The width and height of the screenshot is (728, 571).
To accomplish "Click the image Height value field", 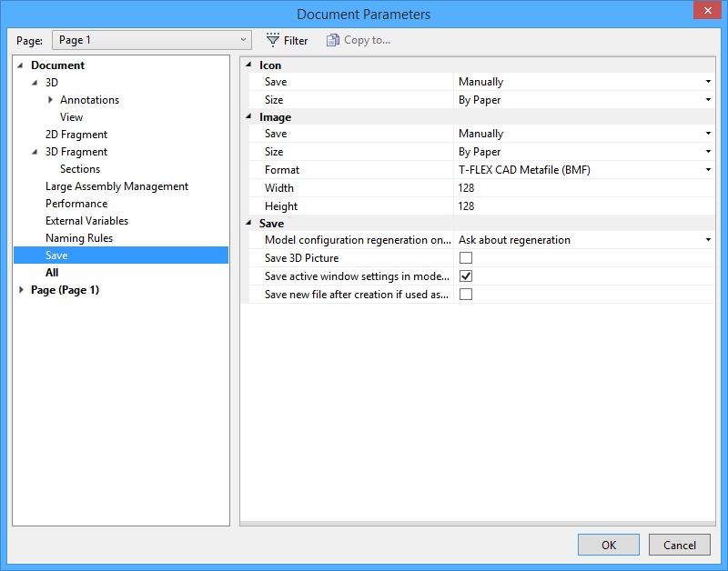I will (582, 206).
